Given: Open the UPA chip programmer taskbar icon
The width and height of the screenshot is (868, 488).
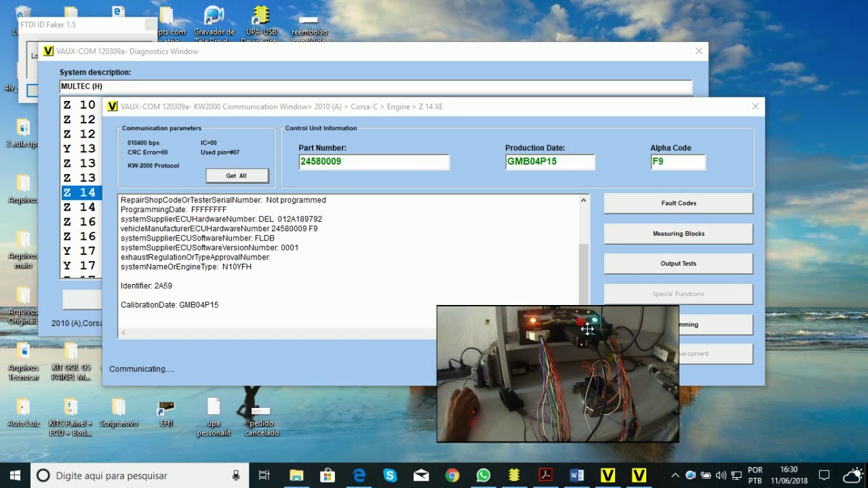Looking at the screenshot, I should [x=514, y=475].
